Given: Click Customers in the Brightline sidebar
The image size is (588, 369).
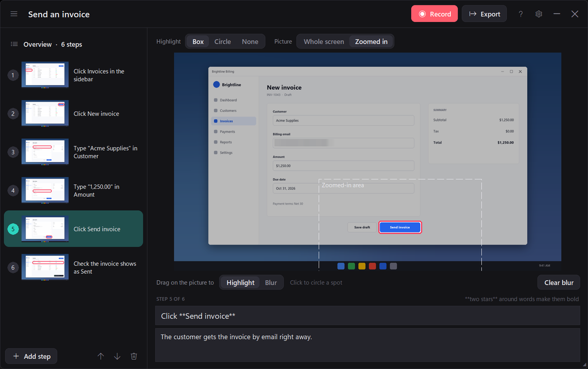Looking at the screenshot, I should click(233, 111).
